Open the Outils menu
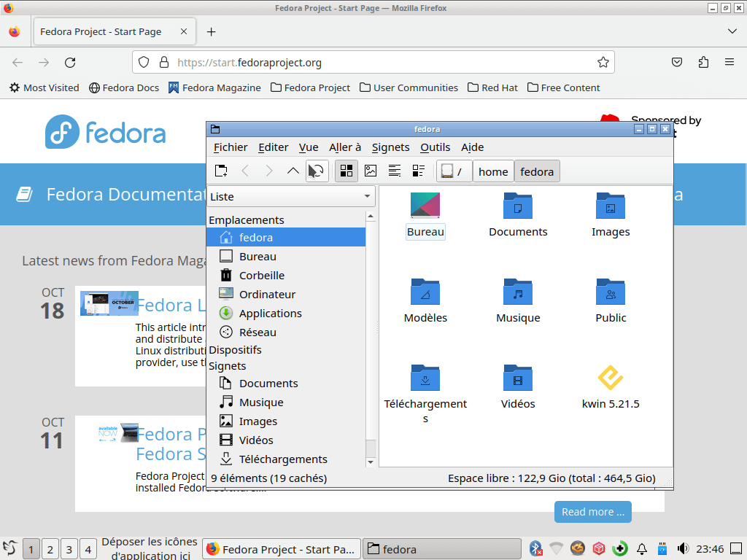747x560 pixels. [435, 147]
